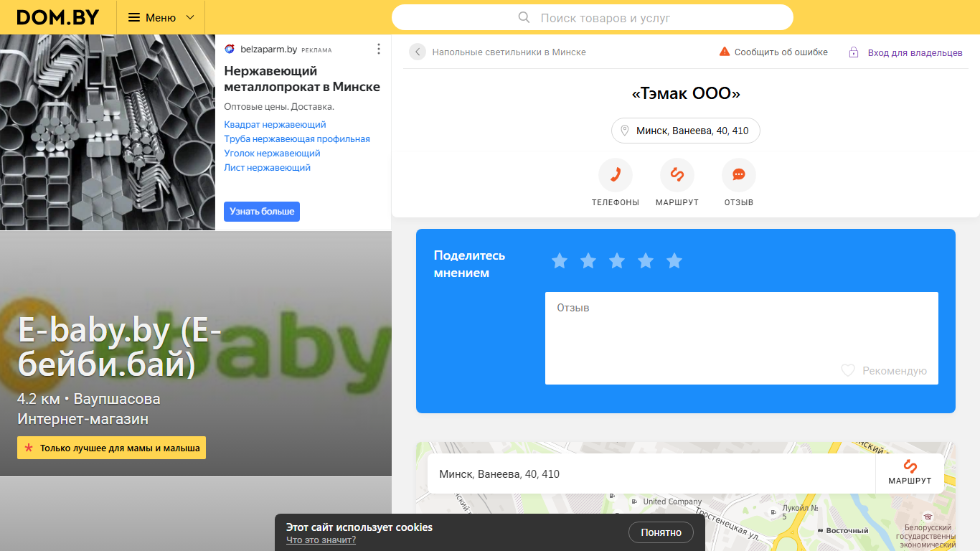The height and width of the screenshot is (551, 980).
Task: Click the Узнать больше button
Action: coord(262,212)
